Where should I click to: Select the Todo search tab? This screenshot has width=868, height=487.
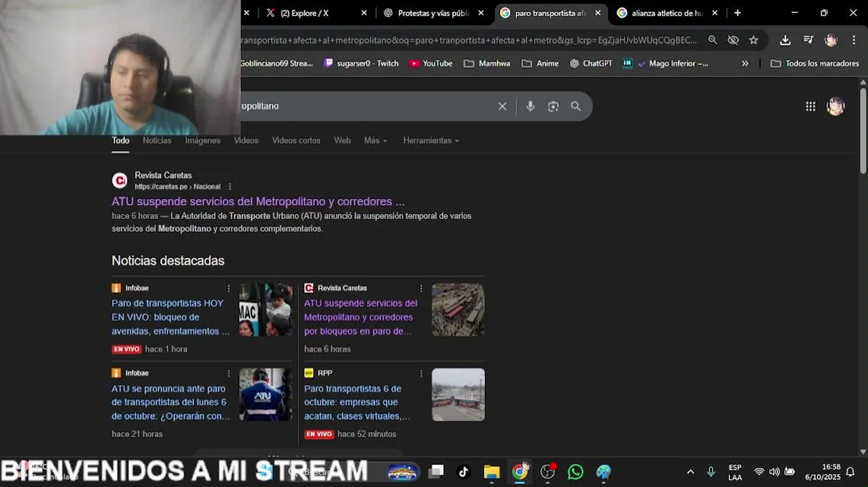pos(120,141)
